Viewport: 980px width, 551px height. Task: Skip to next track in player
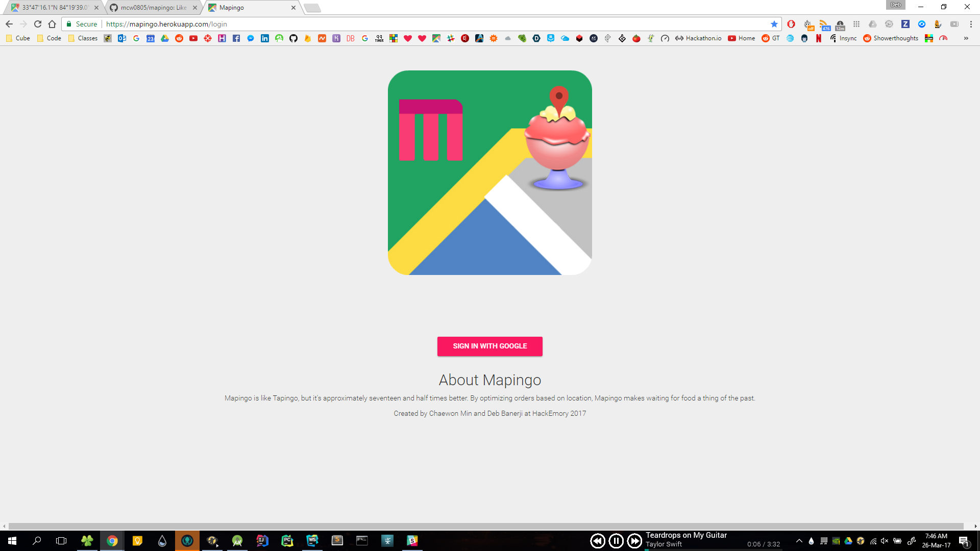tap(634, 541)
